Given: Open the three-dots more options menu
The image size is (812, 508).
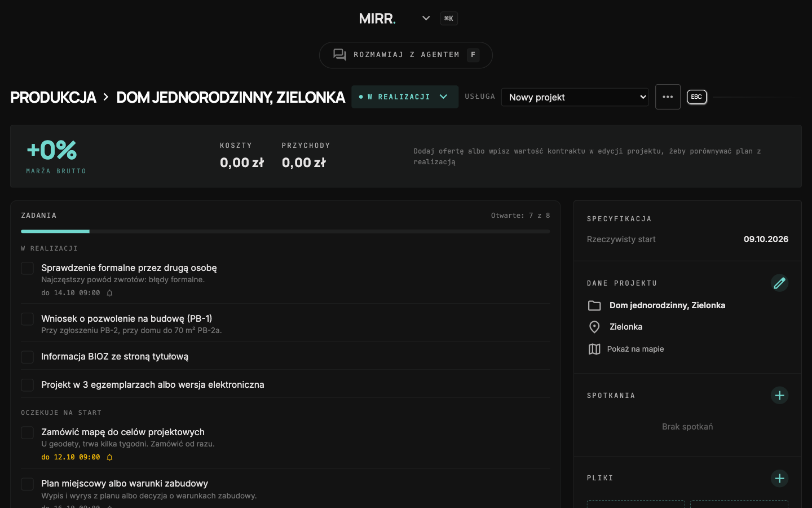Looking at the screenshot, I should tap(668, 97).
